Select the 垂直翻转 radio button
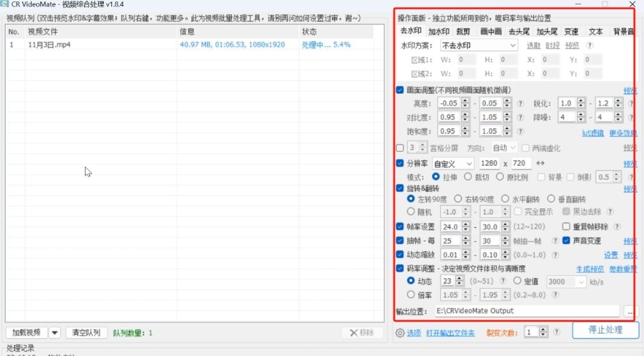The image size is (644, 356). [551, 199]
